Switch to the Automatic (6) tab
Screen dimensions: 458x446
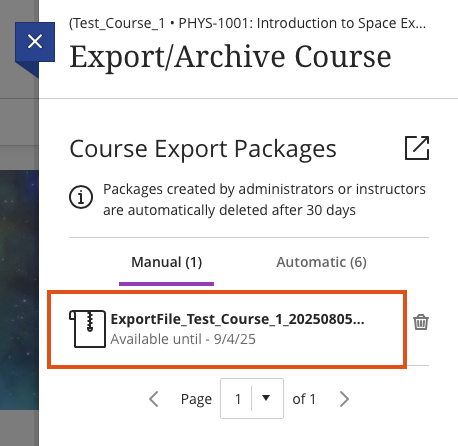click(321, 262)
